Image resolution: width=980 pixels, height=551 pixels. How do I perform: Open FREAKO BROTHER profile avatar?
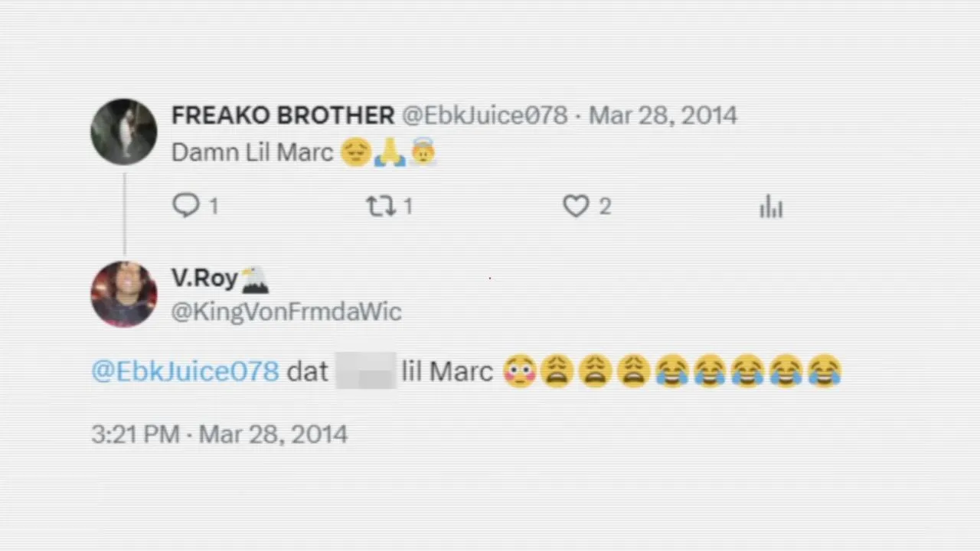click(x=124, y=132)
